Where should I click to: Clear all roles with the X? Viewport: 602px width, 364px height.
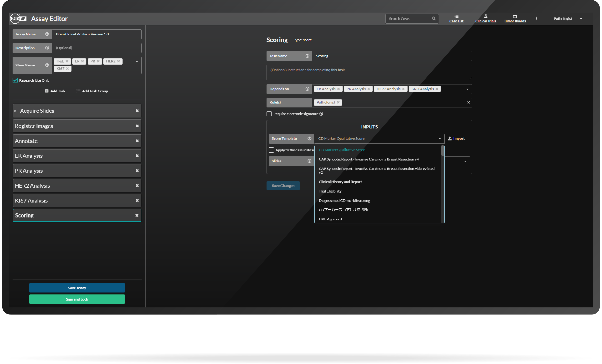[x=468, y=102]
